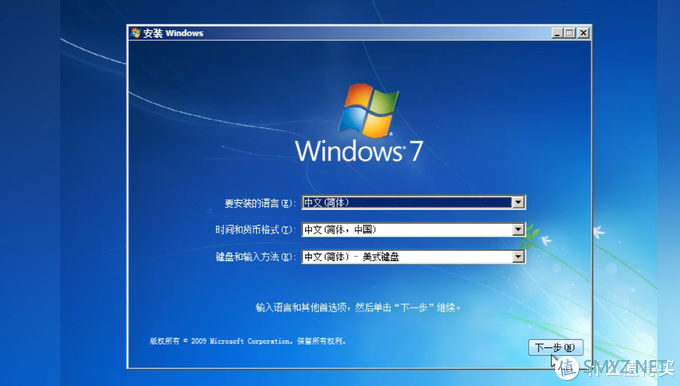Minimize the 安装 Windows window
Screen dimensions: 680x386
pos(557,33)
